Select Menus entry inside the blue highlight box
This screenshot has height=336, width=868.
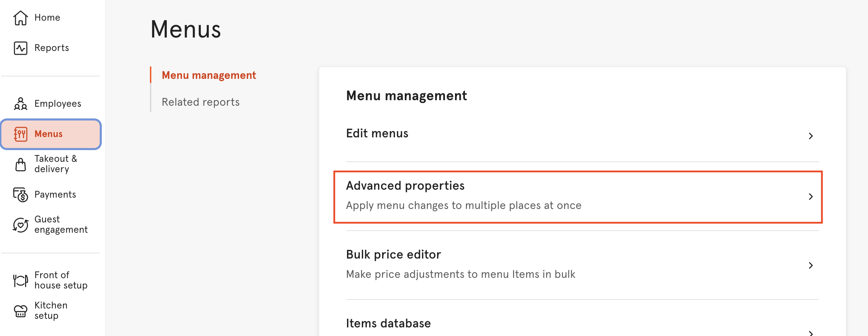tap(48, 134)
